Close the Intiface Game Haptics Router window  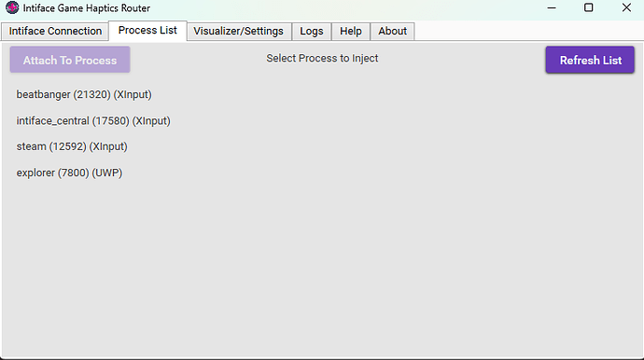[626, 7]
